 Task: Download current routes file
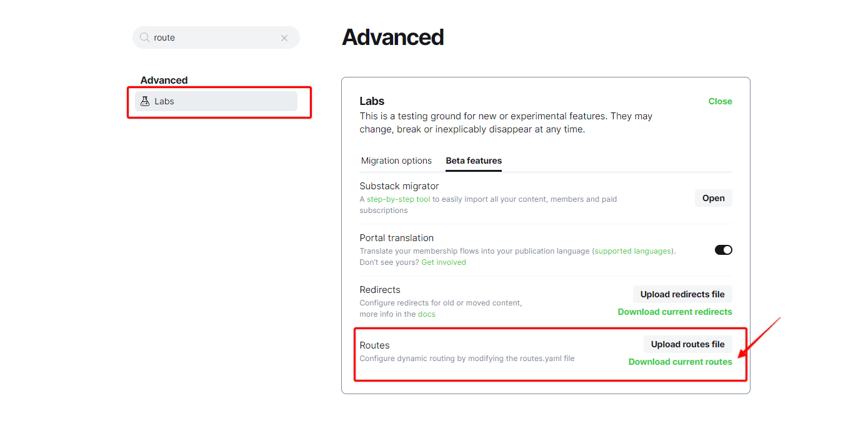[x=680, y=362]
